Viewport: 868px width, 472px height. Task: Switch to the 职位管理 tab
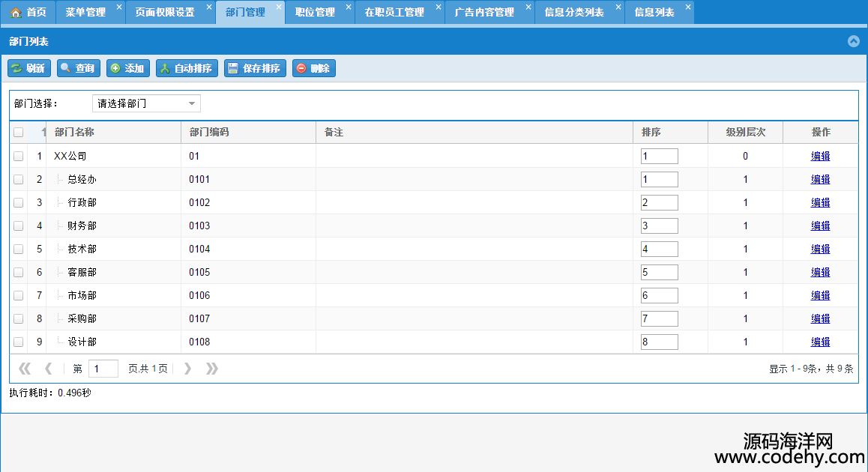[315, 12]
